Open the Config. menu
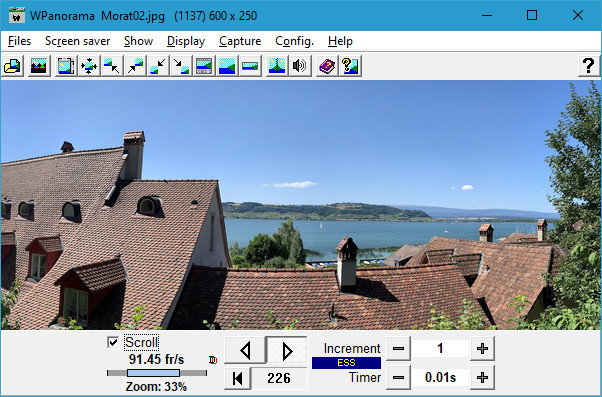 (294, 41)
